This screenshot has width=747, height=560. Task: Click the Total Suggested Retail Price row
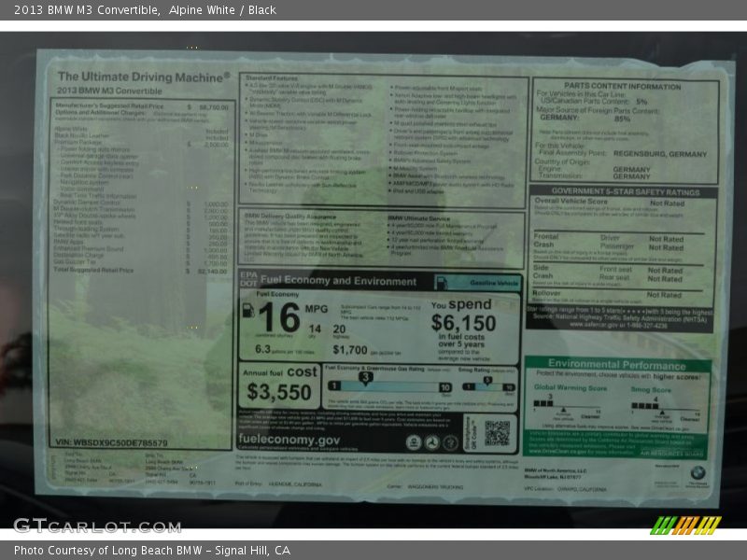[x=141, y=270]
